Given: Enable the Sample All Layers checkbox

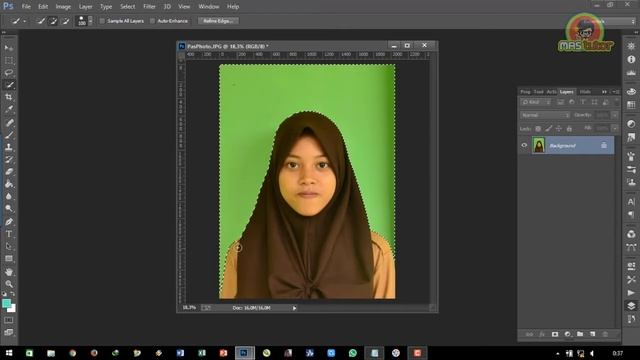Looking at the screenshot, I should tap(102, 21).
